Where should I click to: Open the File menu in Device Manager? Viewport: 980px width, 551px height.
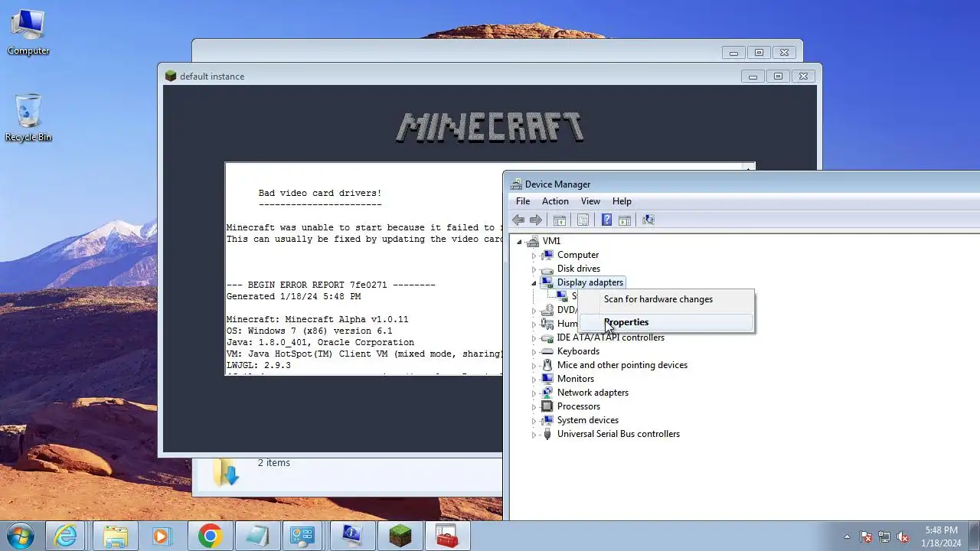coord(523,201)
